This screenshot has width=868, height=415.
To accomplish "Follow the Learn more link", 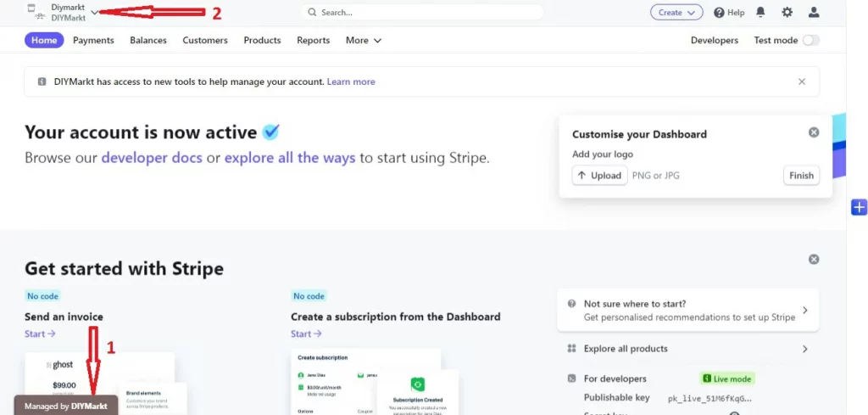I will point(351,81).
